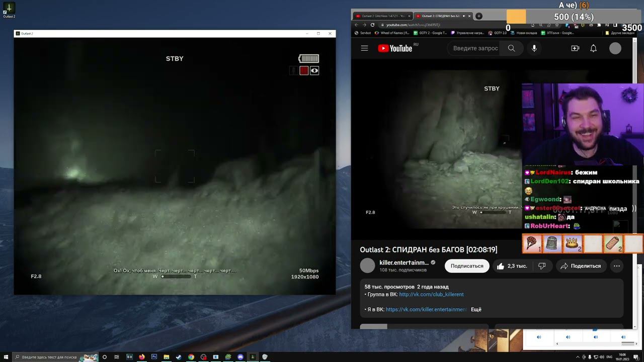
Task: Open Управление наградами bookmark
Action: (467, 33)
